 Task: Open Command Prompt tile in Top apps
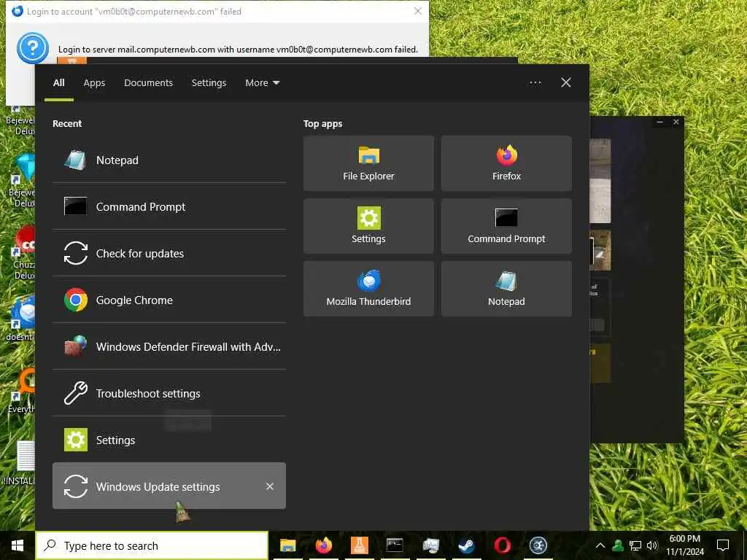tap(506, 226)
